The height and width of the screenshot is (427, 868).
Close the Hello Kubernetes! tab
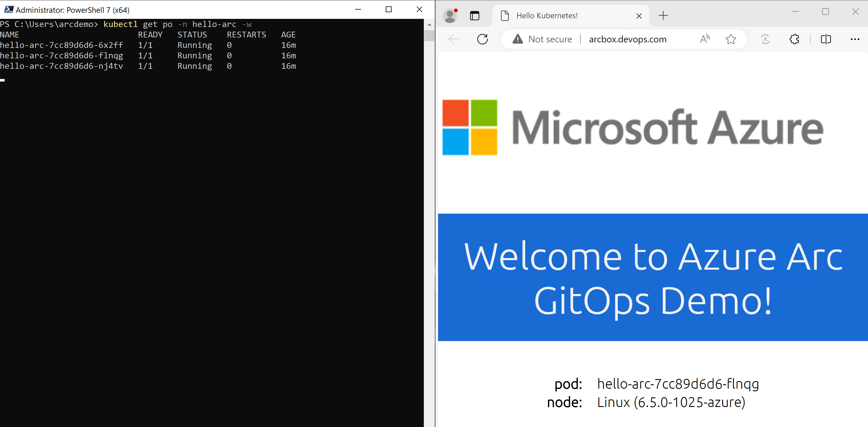[639, 15]
